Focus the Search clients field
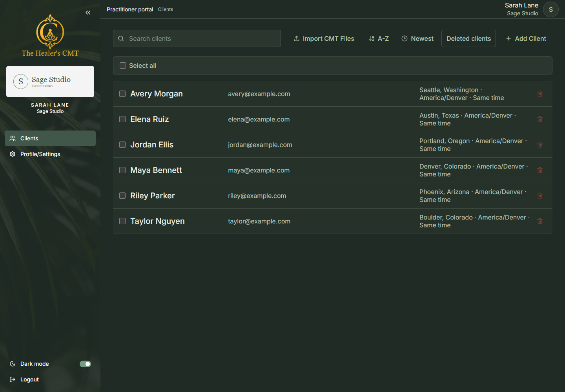The height and width of the screenshot is (392, 565). [197, 38]
